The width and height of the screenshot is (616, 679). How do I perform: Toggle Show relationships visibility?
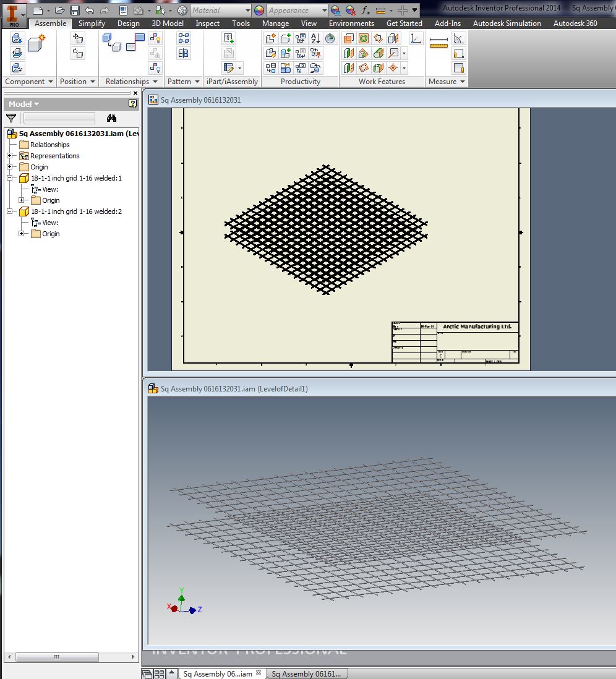155,39
